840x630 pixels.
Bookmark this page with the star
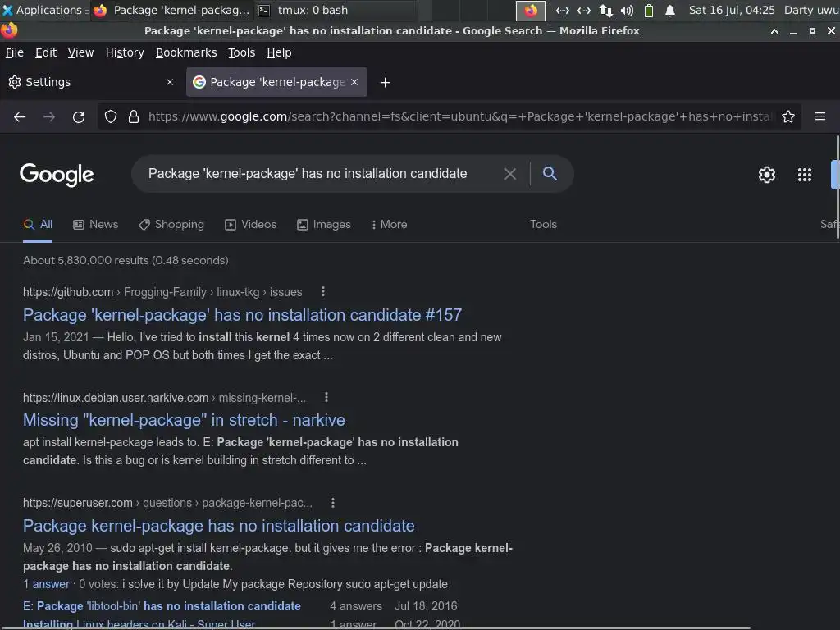pos(788,116)
